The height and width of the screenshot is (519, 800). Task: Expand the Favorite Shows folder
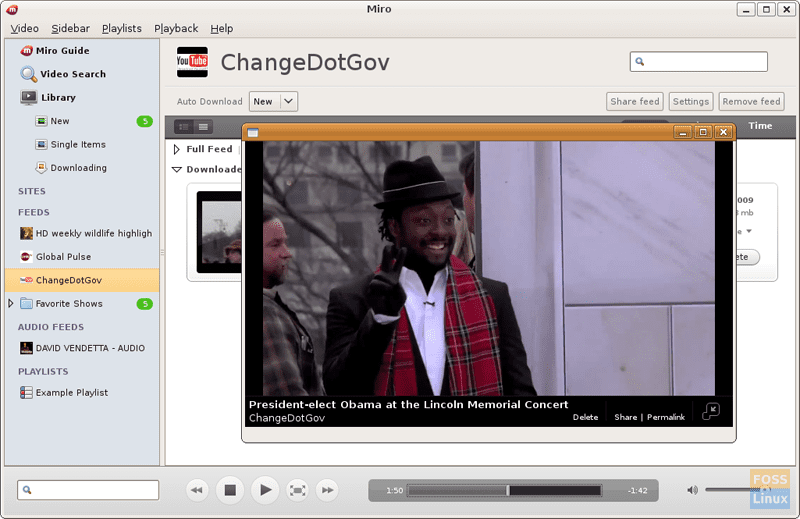pos(11,304)
